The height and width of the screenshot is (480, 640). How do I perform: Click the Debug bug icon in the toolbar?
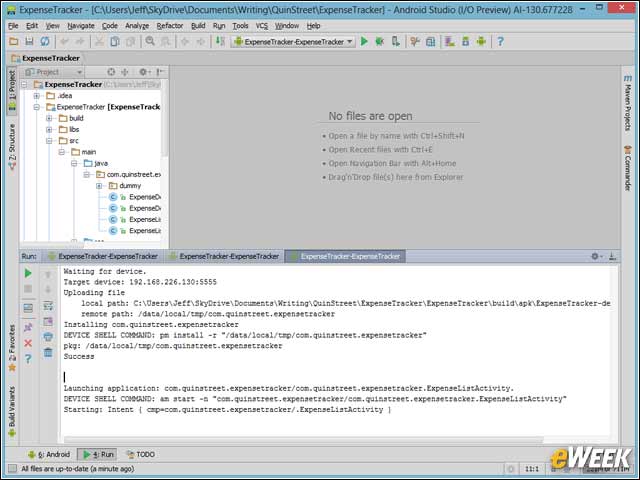coord(380,42)
